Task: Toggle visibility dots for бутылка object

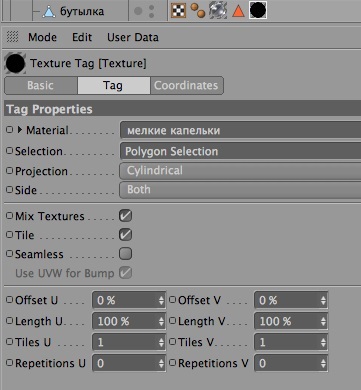Action: 145,11
